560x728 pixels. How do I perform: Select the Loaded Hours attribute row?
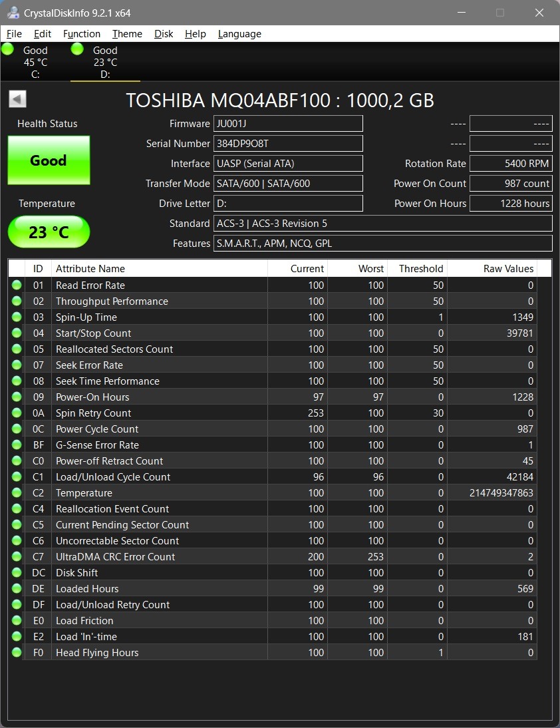[x=273, y=588]
